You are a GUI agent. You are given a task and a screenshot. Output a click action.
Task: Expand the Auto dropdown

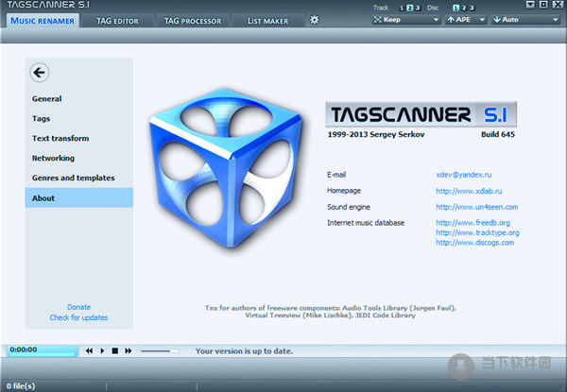[526, 20]
